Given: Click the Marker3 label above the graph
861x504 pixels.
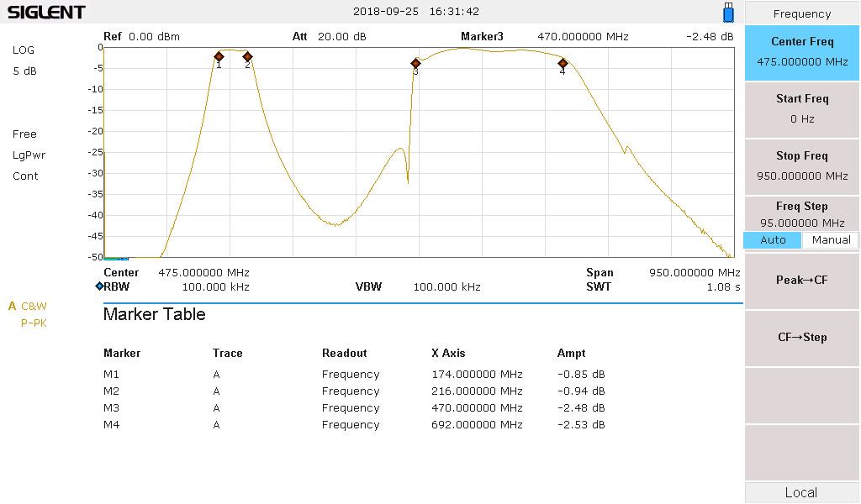Looking at the screenshot, I should pyautogui.click(x=482, y=37).
